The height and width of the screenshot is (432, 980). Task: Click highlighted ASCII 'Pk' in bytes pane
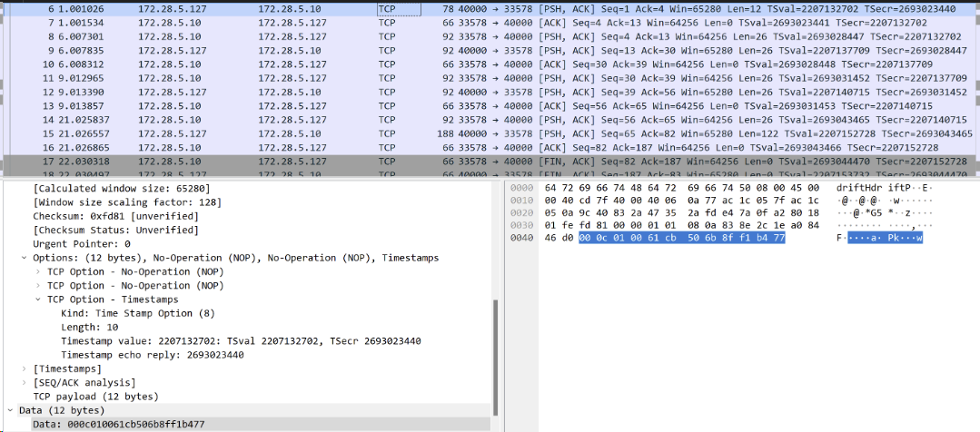pyautogui.click(x=893, y=238)
